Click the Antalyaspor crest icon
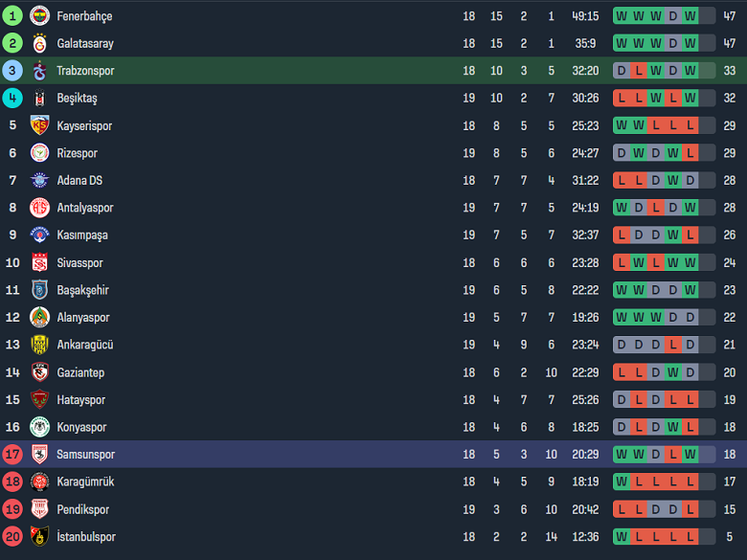747x560 pixels. click(x=39, y=208)
